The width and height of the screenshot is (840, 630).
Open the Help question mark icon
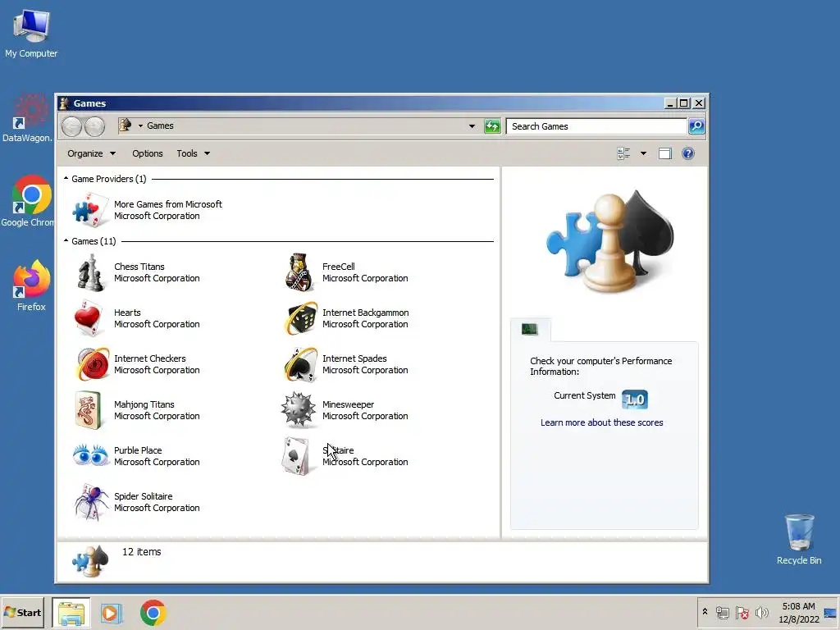point(688,153)
